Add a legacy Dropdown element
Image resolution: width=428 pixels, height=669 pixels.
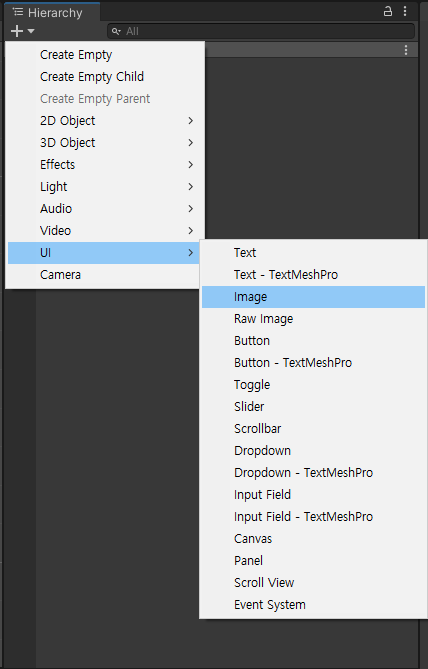(314, 451)
